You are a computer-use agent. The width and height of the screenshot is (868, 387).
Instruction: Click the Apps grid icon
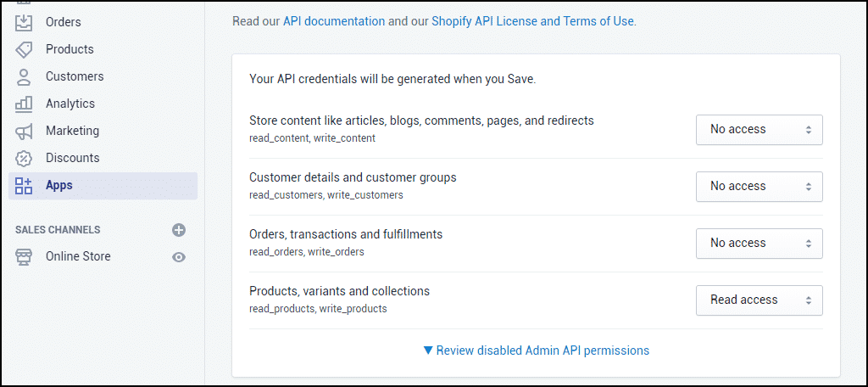point(24,186)
